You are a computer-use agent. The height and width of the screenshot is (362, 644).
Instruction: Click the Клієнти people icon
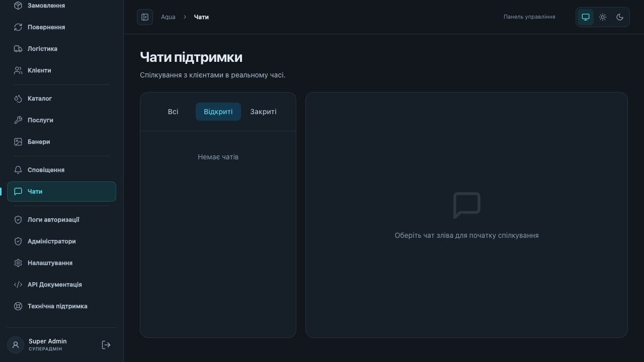click(x=18, y=70)
